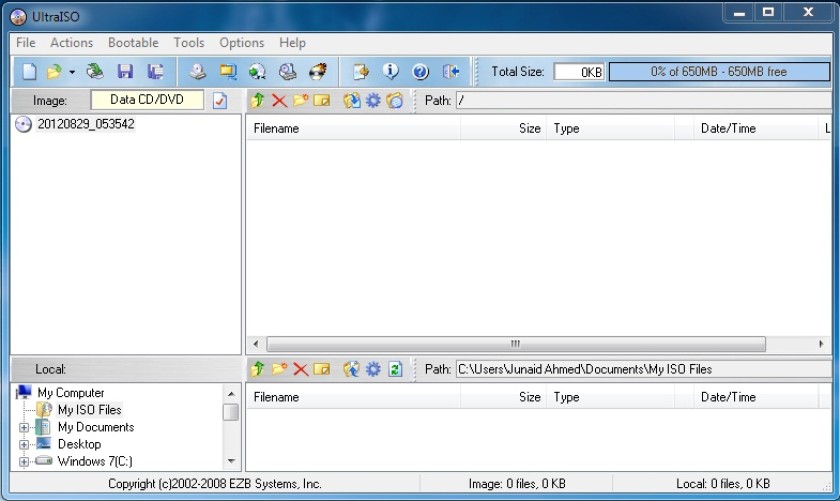Image resolution: width=840 pixels, height=501 pixels.
Task: Click the image Path field showing /
Action: click(x=643, y=100)
